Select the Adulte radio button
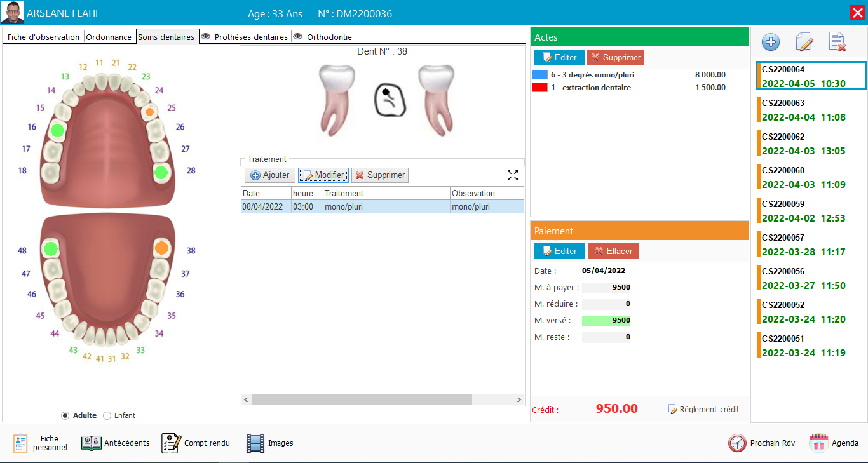Viewport: 868px width, 463px height. tap(65, 415)
